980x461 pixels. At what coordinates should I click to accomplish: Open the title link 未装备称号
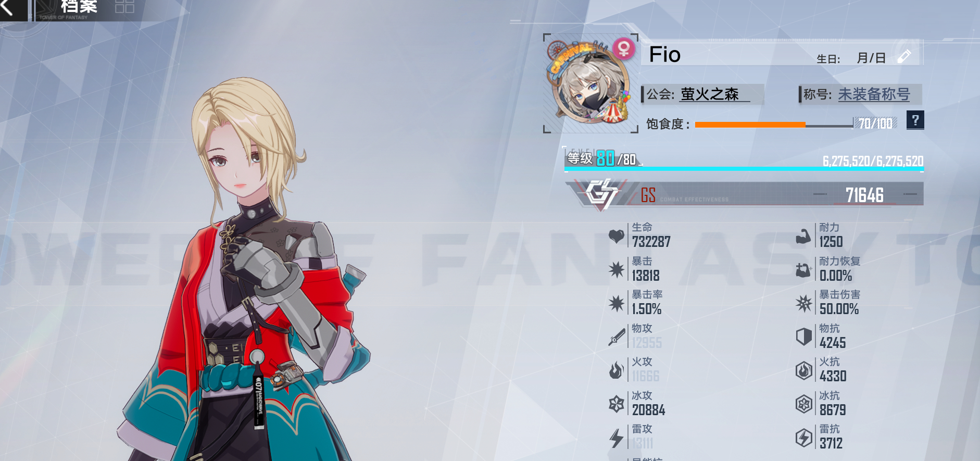coord(874,94)
